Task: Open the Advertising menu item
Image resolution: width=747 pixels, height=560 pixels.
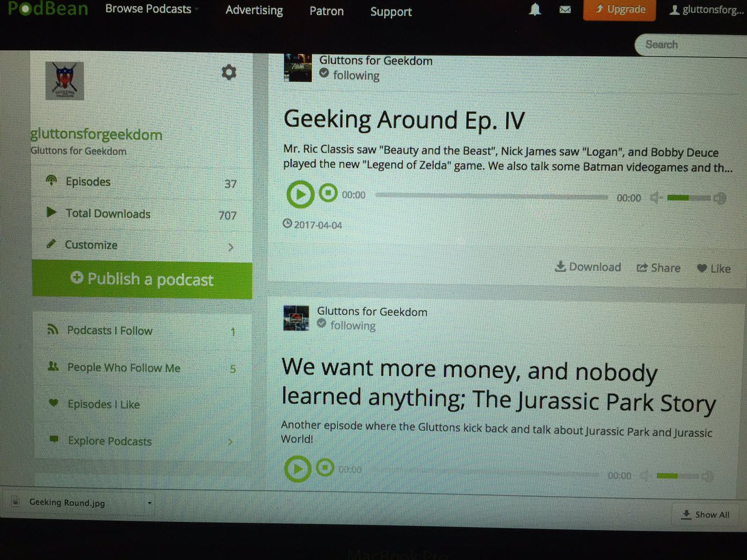Action: [254, 11]
